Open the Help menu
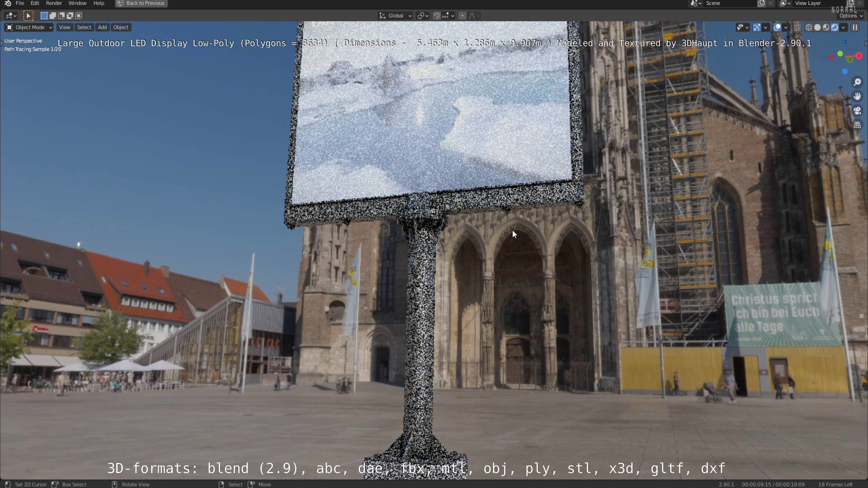The image size is (868, 488). pyautogui.click(x=99, y=3)
